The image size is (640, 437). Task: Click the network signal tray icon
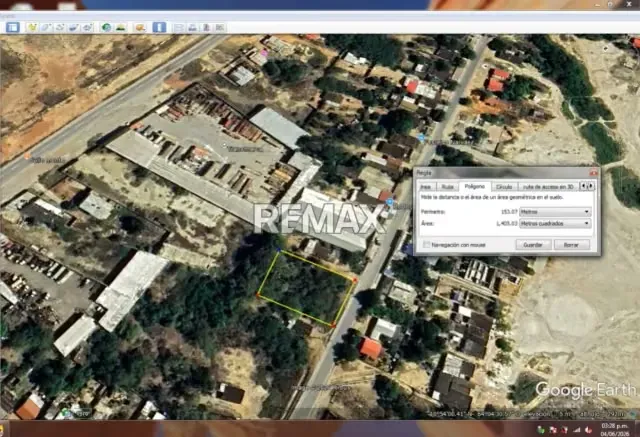point(577,430)
